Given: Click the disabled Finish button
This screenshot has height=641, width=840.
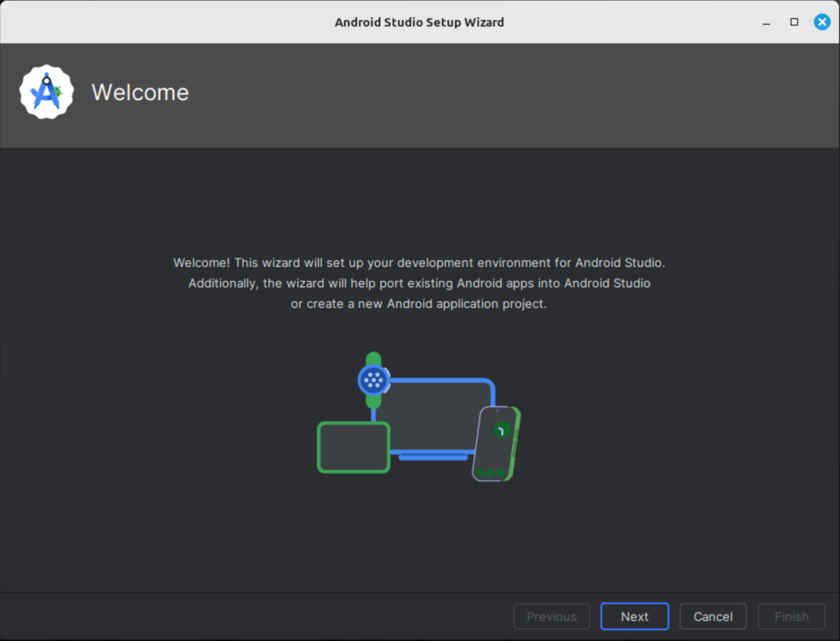Looking at the screenshot, I should click(791, 616).
